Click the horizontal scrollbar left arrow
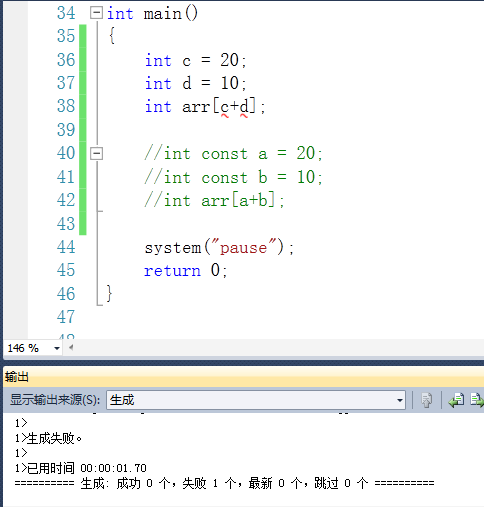The width and height of the screenshot is (484, 507). pyautogui.click(x=71, y=348)
